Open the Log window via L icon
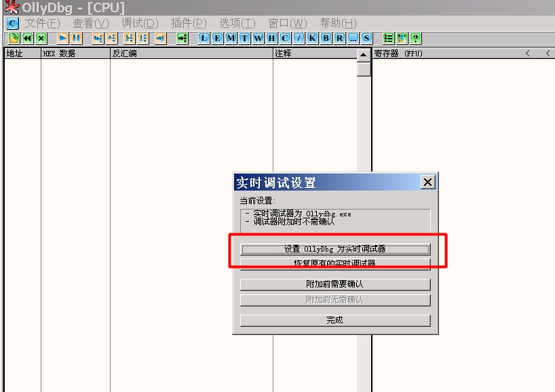Viewport: 555px width, 392px height. [x=204, y=39]
